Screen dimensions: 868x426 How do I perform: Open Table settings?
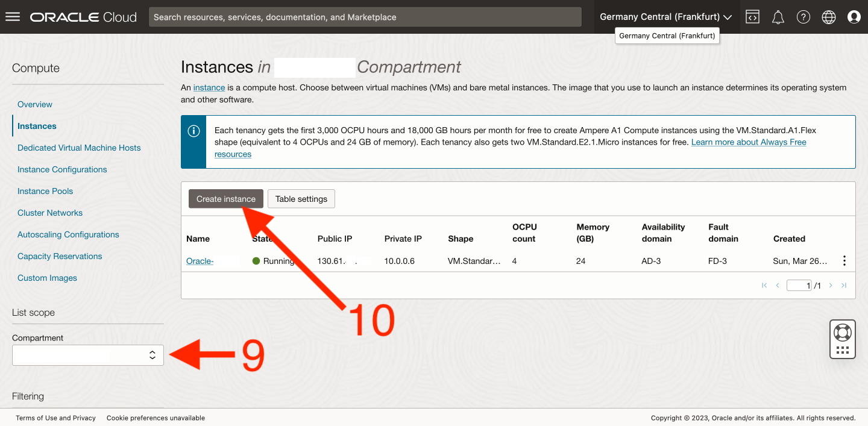301,199
